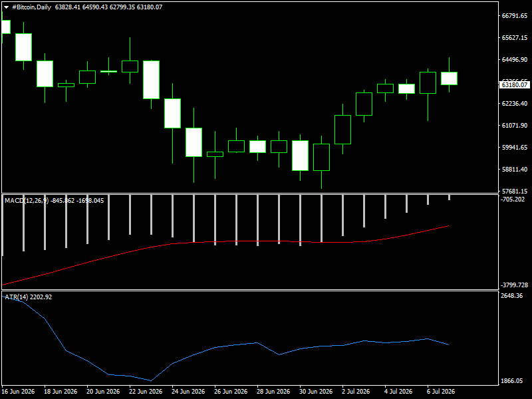Click the 58811.40 price axis label
Viewport: 532px width, 399px height.
515,170
